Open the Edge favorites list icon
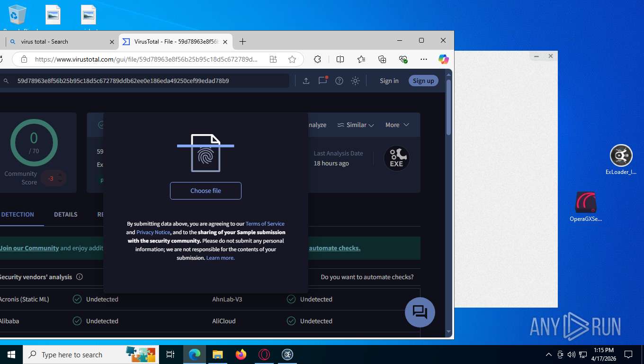This screenshot has height=364, width=644. (361, 59)
